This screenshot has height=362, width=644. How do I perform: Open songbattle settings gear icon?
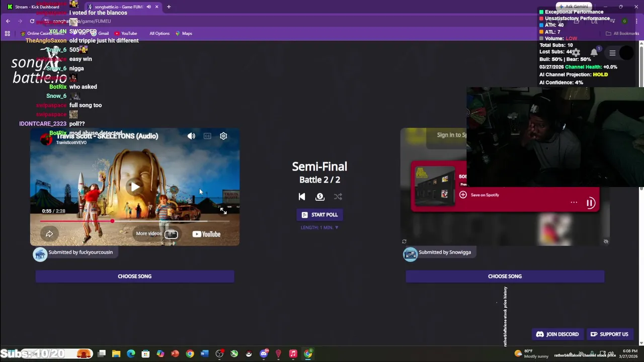pyautogui.click(x=576, y=53)
